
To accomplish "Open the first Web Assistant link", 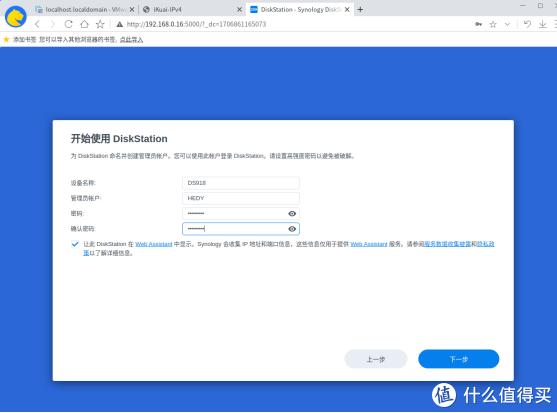I will 153,244.
